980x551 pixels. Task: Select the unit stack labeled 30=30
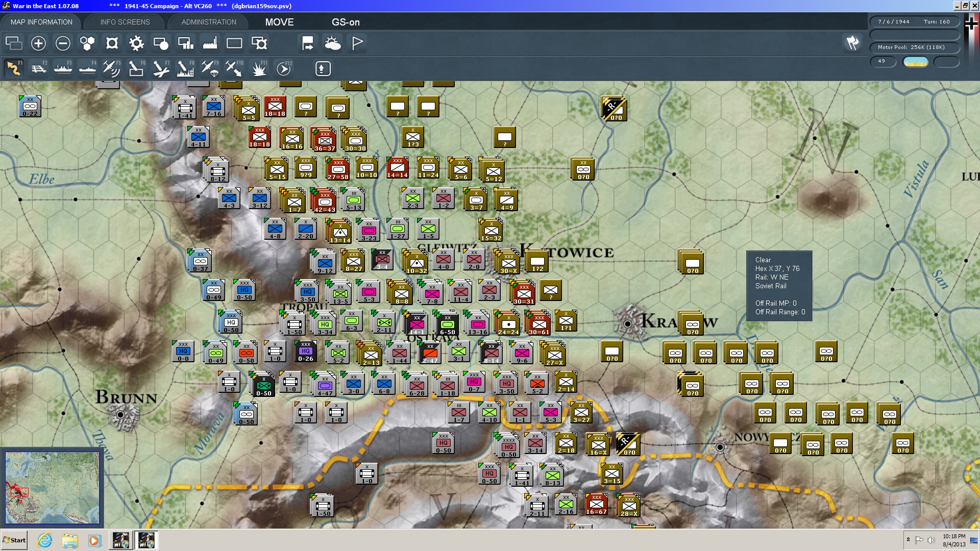pyautogui.click(x=355, y=140)
